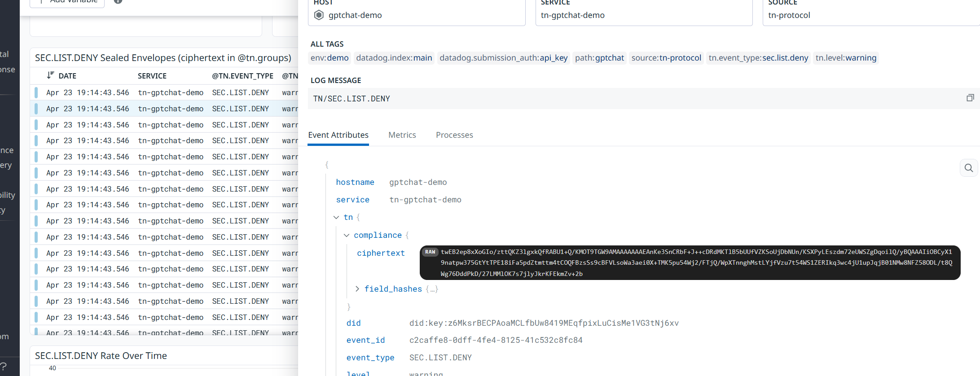Click the event_type attribute key
Image resolution: width=980 pixels, height=376 pixels.
[x=370, y=358]
